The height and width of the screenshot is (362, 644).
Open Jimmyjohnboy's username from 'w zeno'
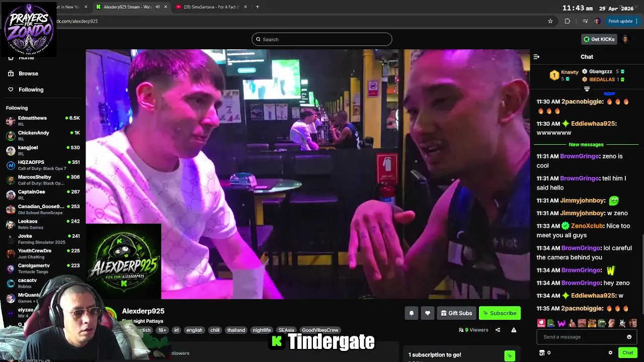click(x=582, y=213)
